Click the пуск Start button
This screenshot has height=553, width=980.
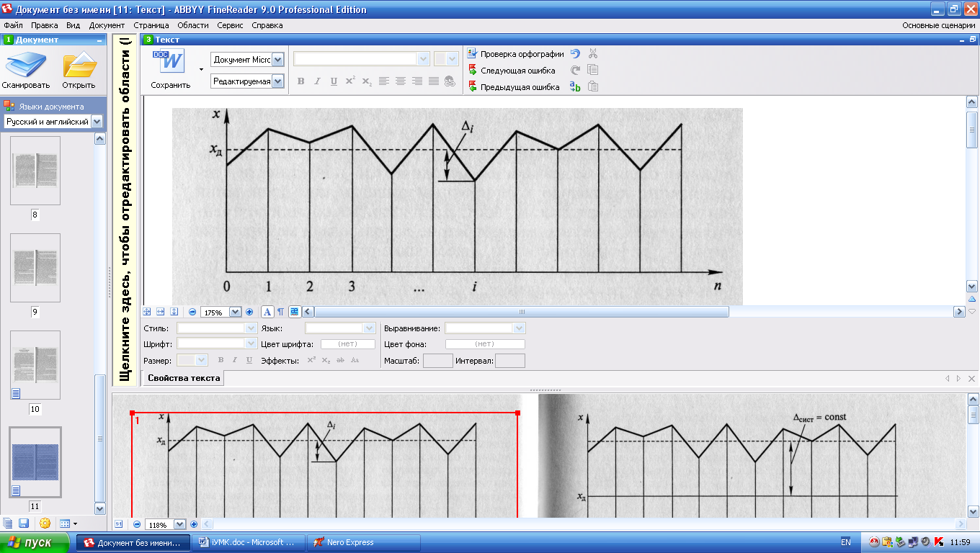[x=35, y=542]
